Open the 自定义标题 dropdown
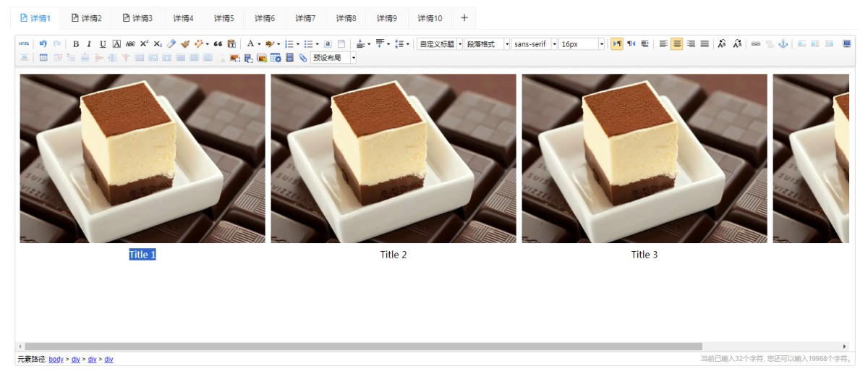Screen dimensions: 868x377 point(440,44)
